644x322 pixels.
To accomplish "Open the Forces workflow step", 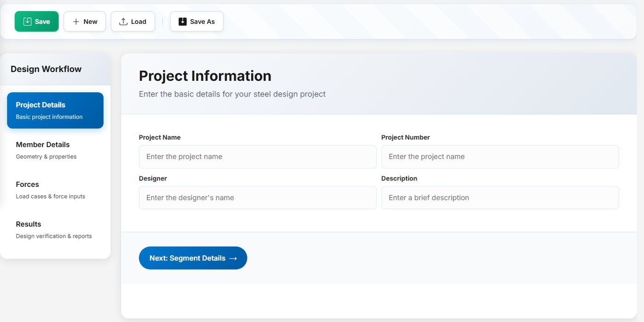I will pos(55,190).
